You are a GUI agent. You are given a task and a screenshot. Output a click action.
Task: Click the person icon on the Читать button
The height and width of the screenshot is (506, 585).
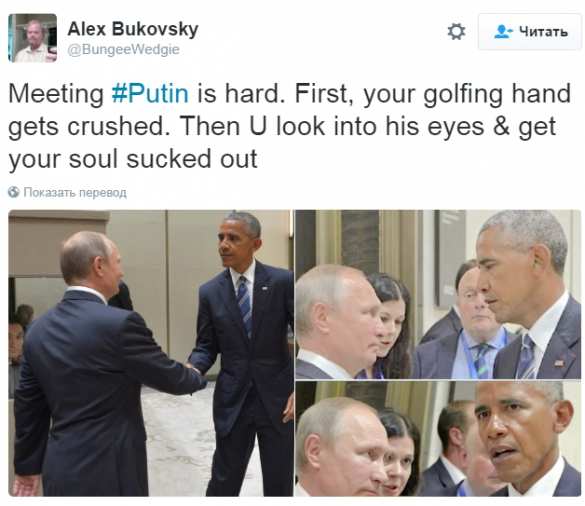(x=503, y=31)
